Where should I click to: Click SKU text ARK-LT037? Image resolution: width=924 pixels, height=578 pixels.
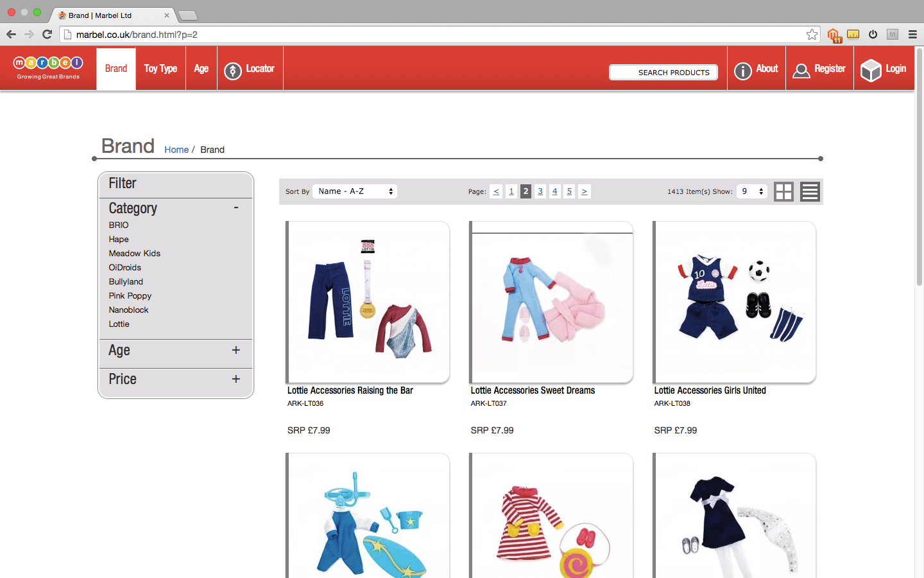[489, 403]
